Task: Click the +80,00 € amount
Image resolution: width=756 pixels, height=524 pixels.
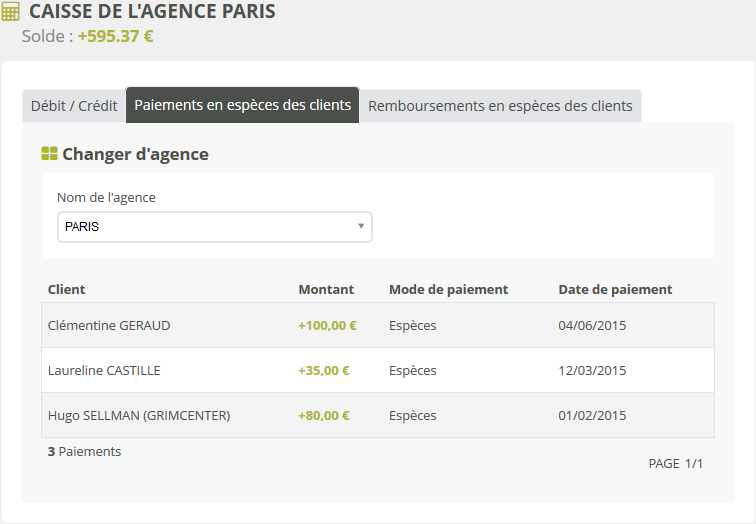Action: [323, 415]
